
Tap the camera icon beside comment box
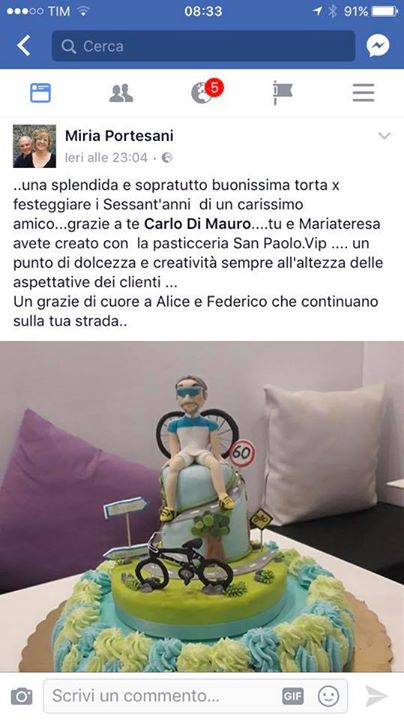tap(22, 696)
